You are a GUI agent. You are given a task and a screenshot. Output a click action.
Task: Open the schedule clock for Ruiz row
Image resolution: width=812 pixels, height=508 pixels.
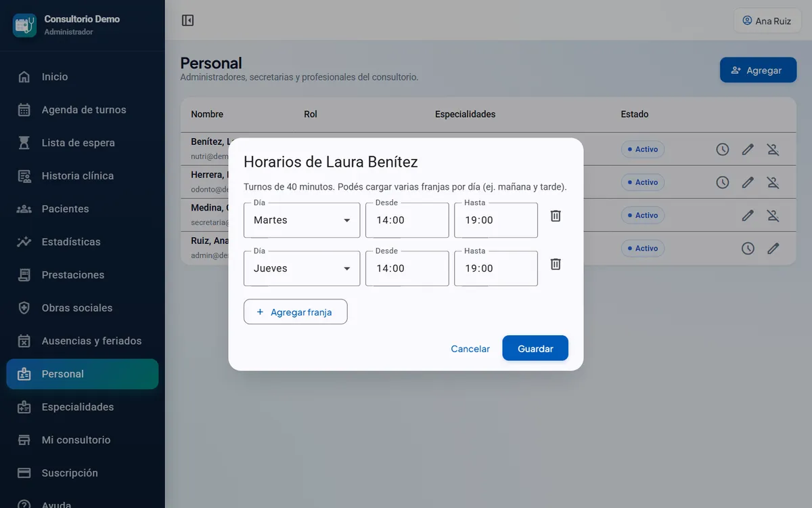748,249
